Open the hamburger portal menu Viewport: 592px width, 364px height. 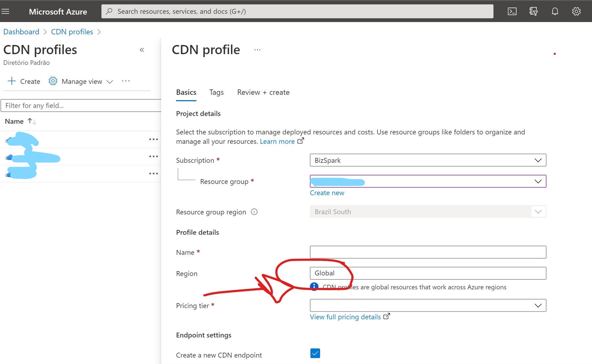[6, 11]
